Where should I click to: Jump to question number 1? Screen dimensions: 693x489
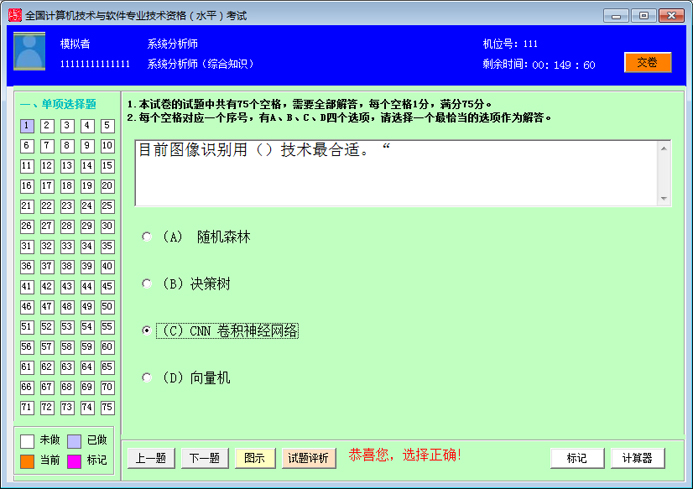(27, 126)
